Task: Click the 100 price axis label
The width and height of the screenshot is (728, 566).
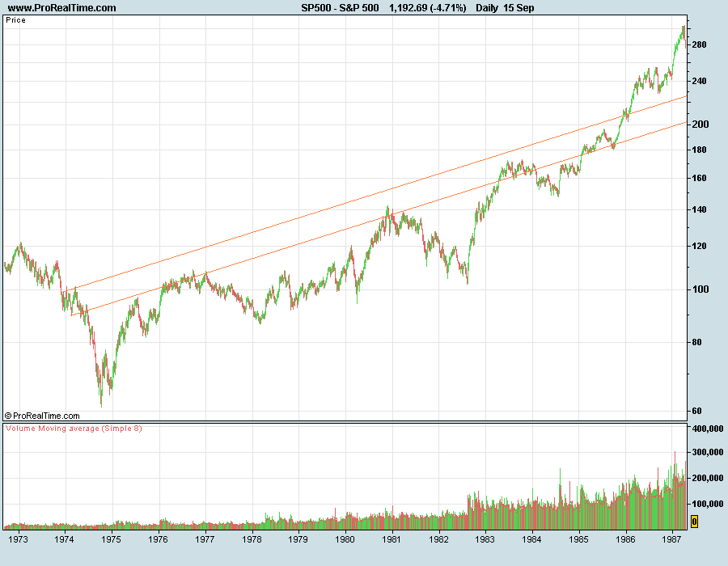Action: pos(700,289)
